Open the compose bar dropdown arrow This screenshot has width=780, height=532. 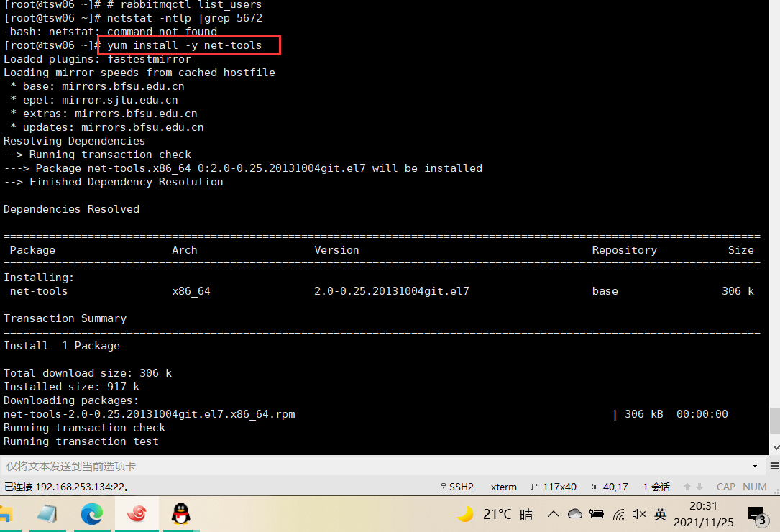pos(755,467)
